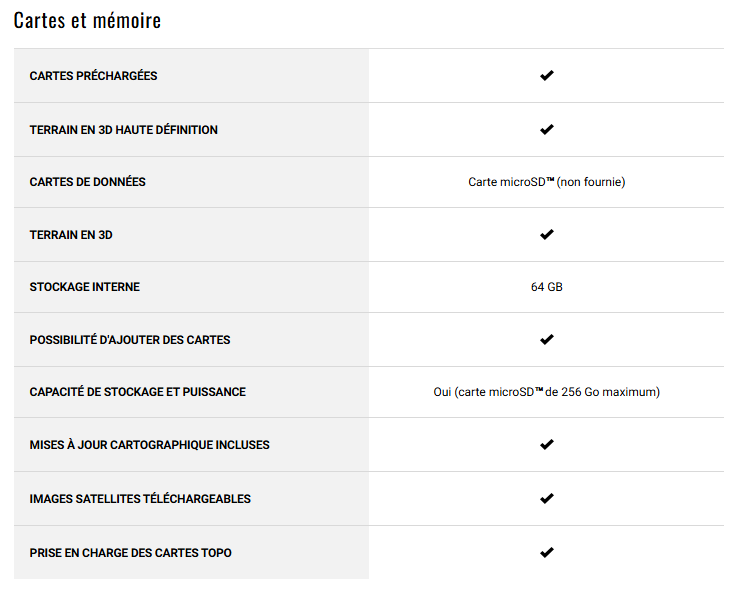Click the Stockage interne label

coord(85,287)
